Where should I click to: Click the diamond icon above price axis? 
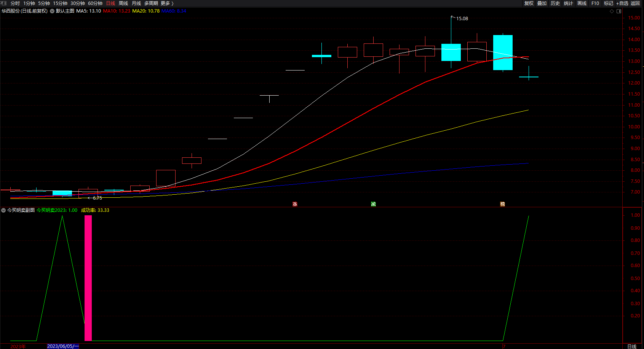612,11
